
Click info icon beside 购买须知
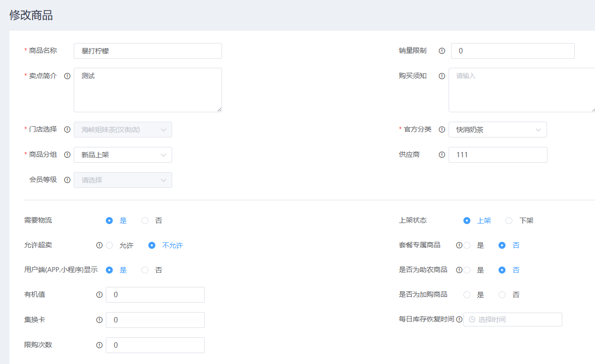tap(442, 76)
